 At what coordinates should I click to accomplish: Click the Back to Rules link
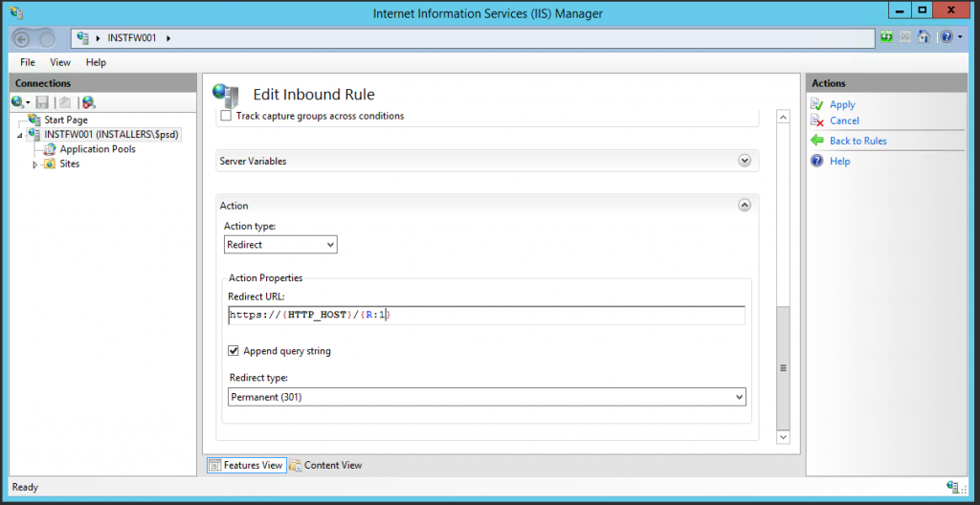(858, 141)
